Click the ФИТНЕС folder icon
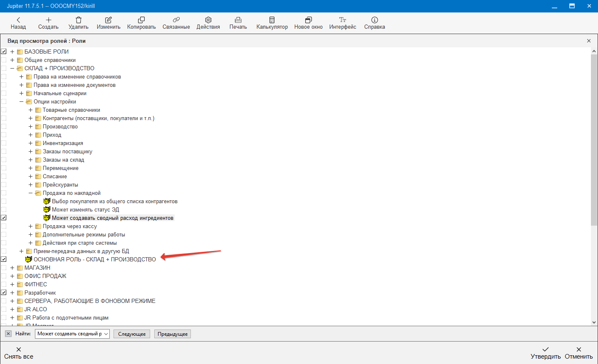Viewport: 598px width, 364px height. click(20, 284)
